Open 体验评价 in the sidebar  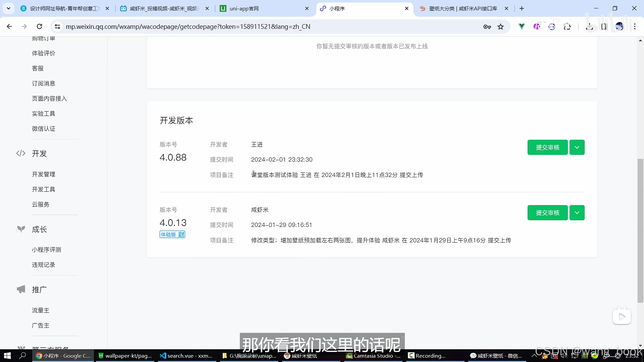[x=44, y=53]
